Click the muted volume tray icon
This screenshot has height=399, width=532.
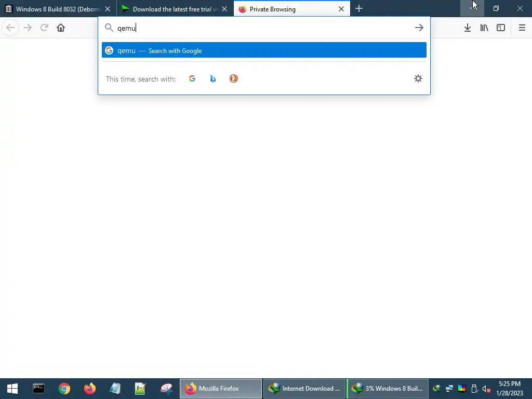pos(486,389)
